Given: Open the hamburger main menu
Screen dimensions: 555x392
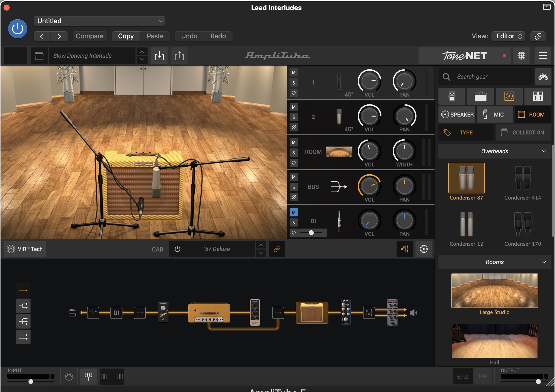Looking at the screenshot, I should pyautogui.click(x=543, y=56).
